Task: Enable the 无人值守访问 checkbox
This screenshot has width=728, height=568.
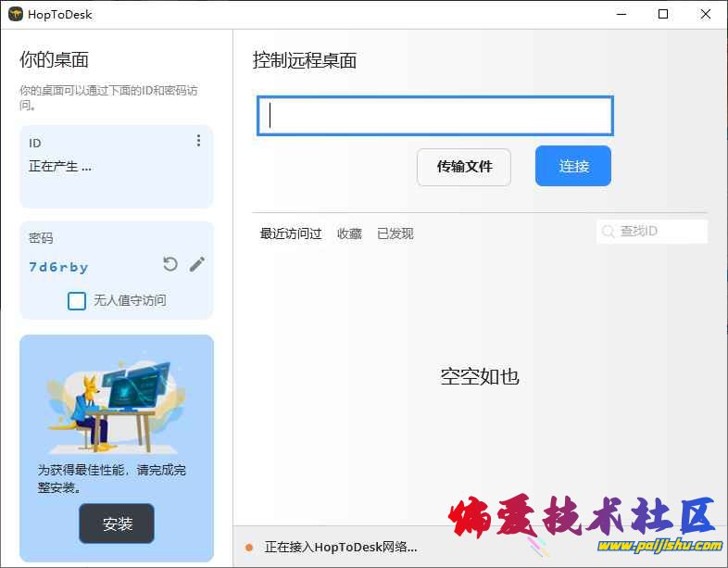Action: pos(77,300)
